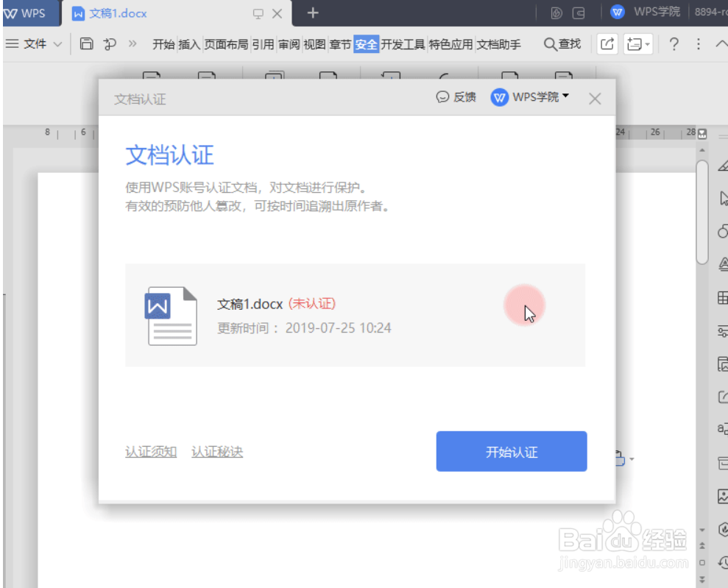Collapse the ribbon with the up chevron
This screenshot has width=728, height=588.
tap(721, 43)
